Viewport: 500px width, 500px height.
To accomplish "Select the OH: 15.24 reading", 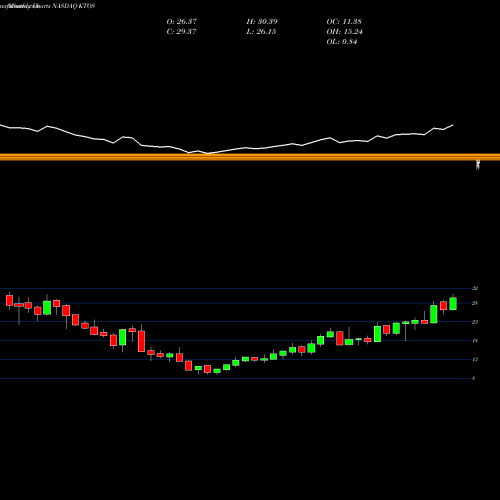I will click(x=344, y=32).
